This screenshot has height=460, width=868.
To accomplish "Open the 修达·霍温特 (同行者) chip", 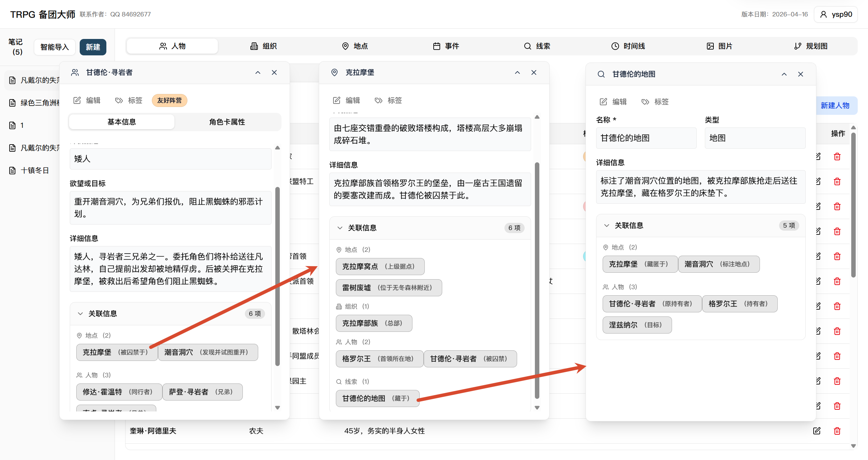I will 119,392.
